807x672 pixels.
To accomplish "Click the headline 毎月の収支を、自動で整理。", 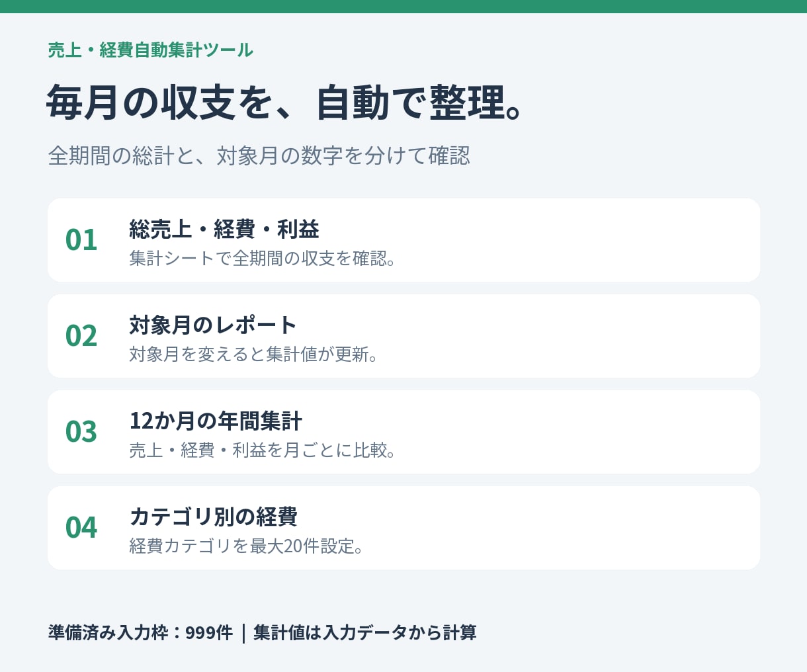I will [286, 103].
